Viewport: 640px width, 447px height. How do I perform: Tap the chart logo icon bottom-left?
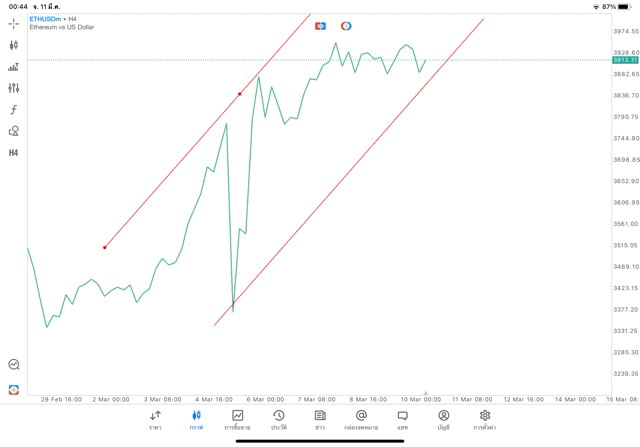(13, 389)
